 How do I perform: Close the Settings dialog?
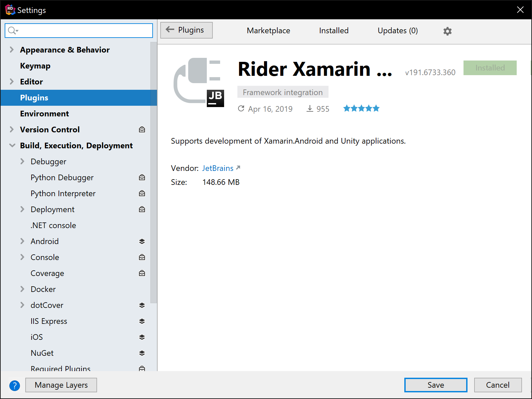(x=520, y=10)
